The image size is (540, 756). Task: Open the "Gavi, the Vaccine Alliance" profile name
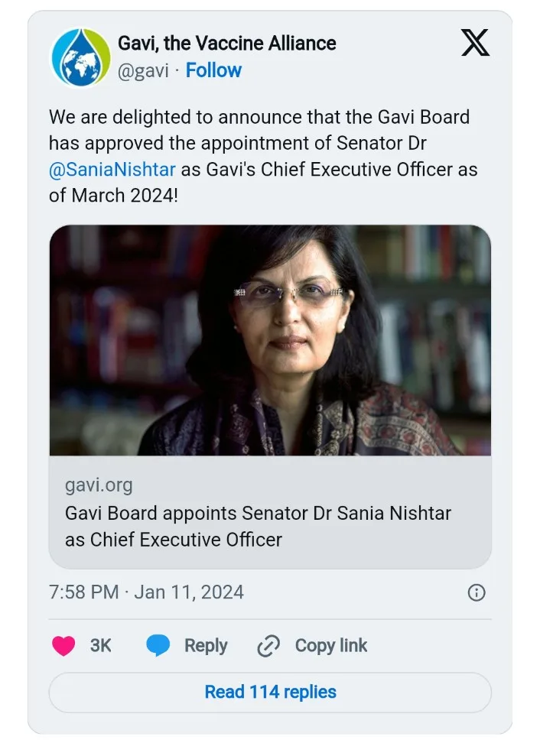(227, 43)
